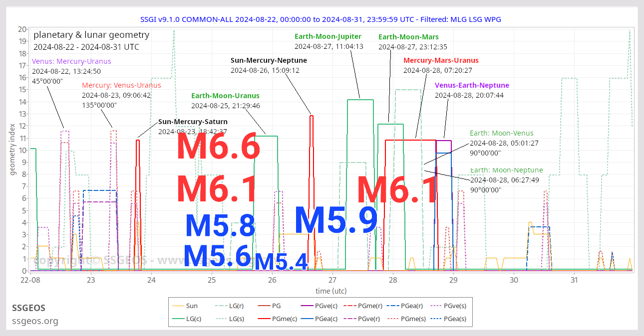Click the Venus-Earth-Neptune event label

[472, 85]
